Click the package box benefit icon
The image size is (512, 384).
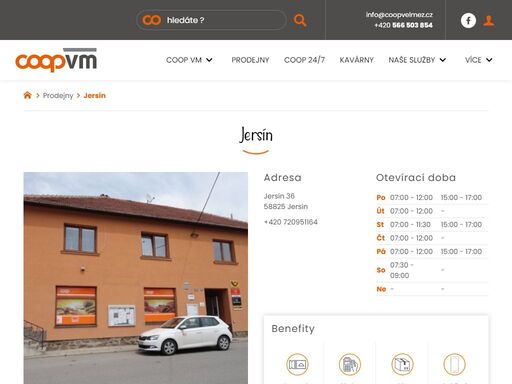click(x=402, y=364)
